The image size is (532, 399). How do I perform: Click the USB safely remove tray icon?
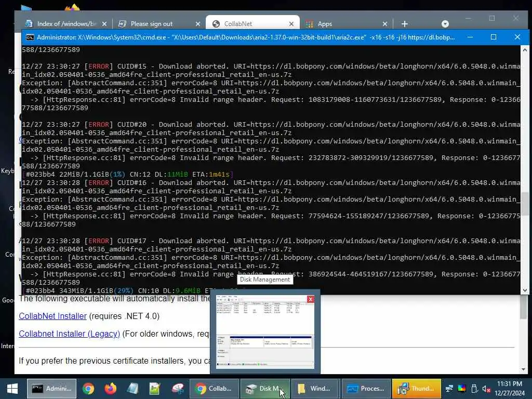[474, 389]
